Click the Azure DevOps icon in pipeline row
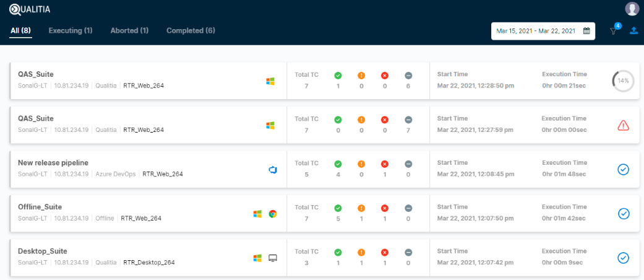 click(272, 170)
